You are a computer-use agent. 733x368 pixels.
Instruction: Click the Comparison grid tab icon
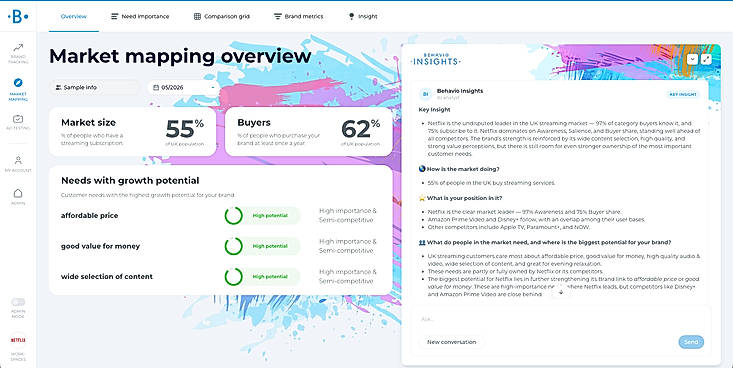pos(197,16)
